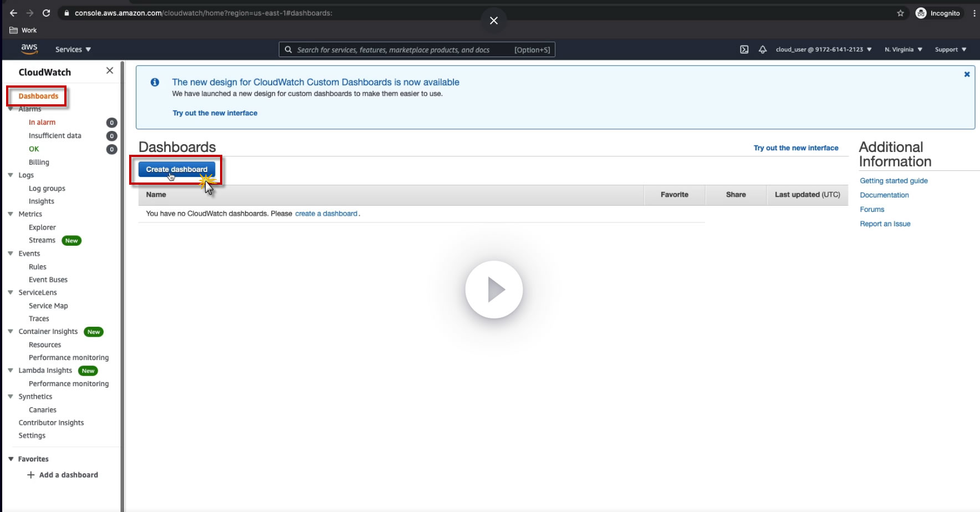Open the Services dropdown menu

[x=73, y=49]
